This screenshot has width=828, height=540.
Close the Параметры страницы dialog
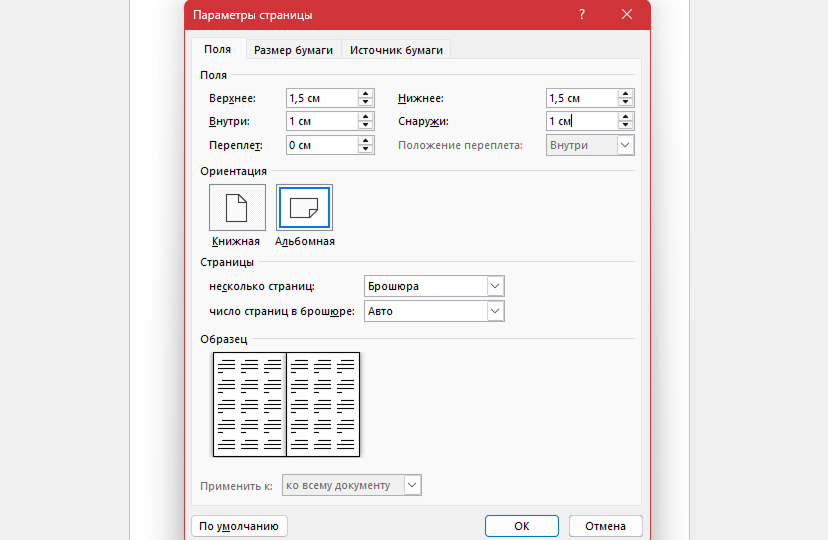pos(627,15)
